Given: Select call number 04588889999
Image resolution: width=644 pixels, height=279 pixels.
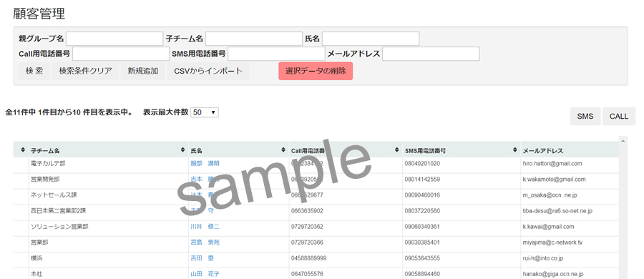Looking at the screenshot, I should click(309, 258).
